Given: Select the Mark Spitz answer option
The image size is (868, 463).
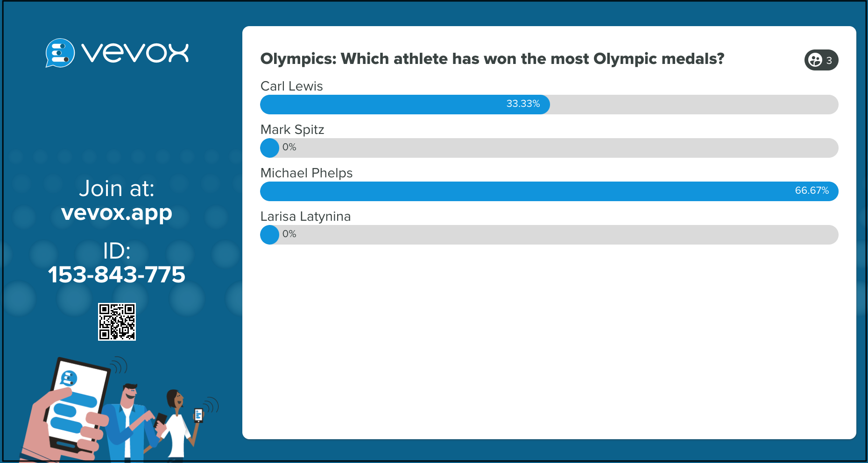Looking at the screenshot, I should click(x=420, y=148).
